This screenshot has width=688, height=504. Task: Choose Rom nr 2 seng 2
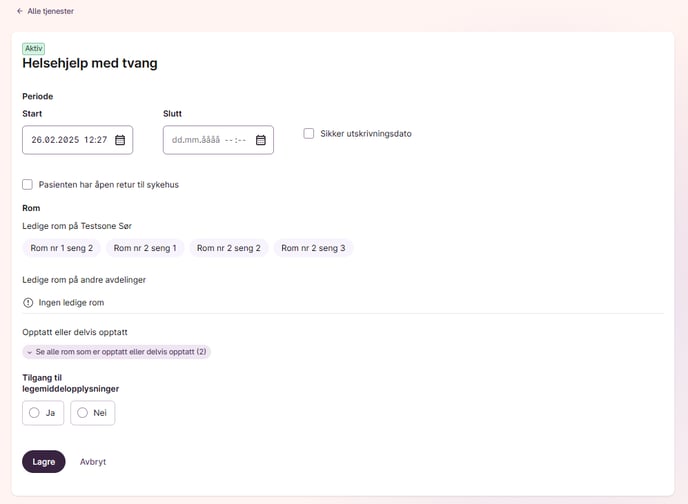229,248
